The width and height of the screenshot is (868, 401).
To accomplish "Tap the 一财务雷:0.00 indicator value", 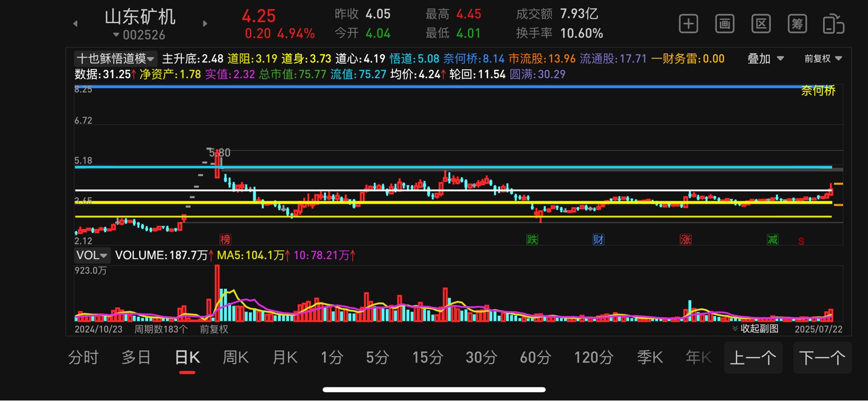I will point(688,59).
